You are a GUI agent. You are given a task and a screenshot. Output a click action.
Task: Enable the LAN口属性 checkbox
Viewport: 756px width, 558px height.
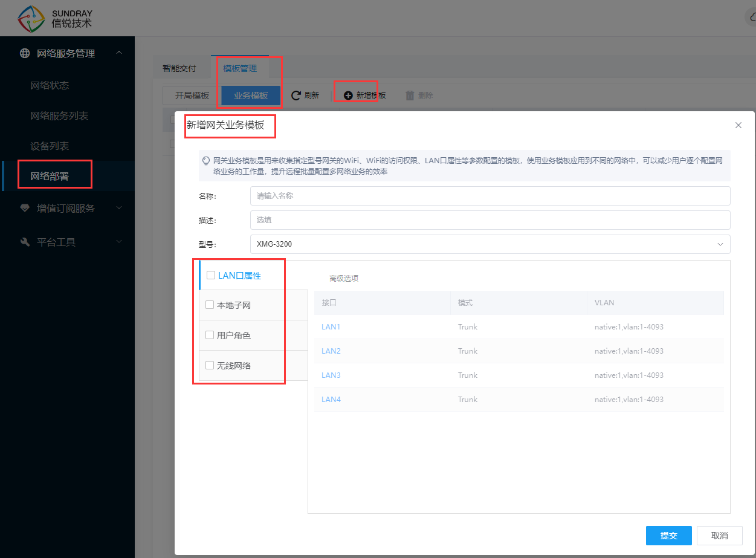[x=211, y=275]
